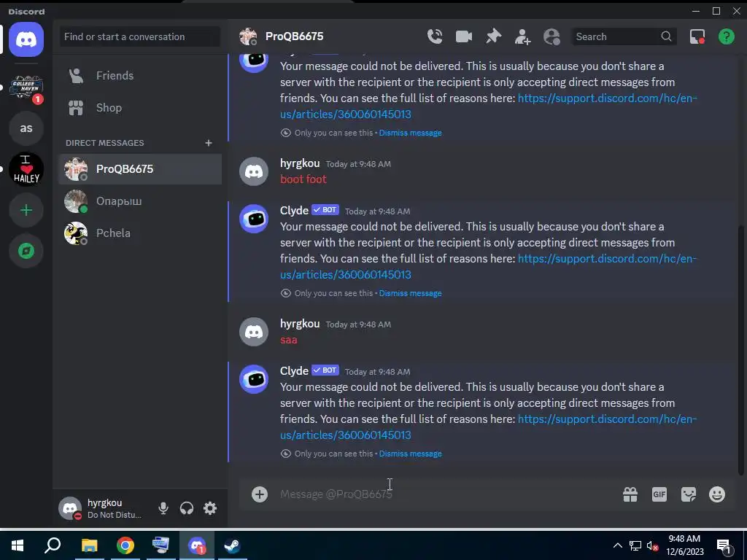Select the Опарыш conversation

(x=140, y=201)
